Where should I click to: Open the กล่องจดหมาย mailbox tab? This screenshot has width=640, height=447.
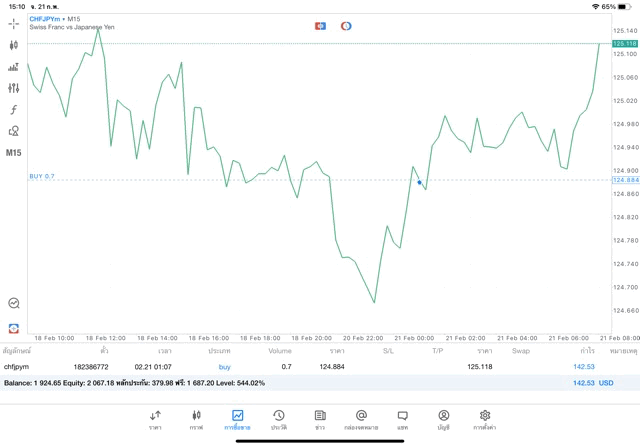[x=361, y=419]
